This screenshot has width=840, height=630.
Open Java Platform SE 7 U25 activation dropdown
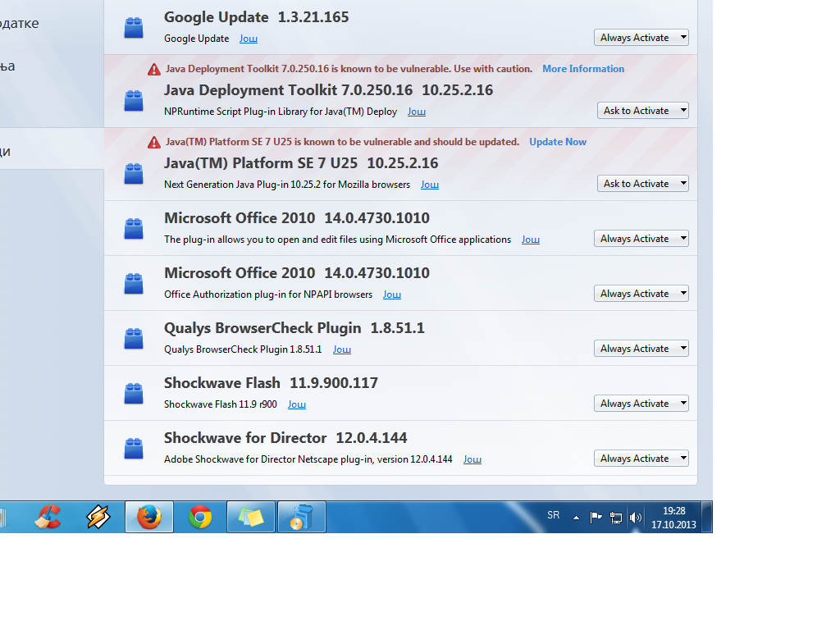click(x=643, y=183)
